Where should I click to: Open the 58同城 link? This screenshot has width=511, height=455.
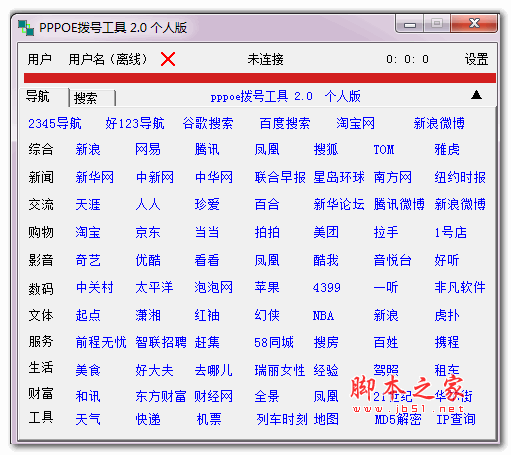(274, 342)
